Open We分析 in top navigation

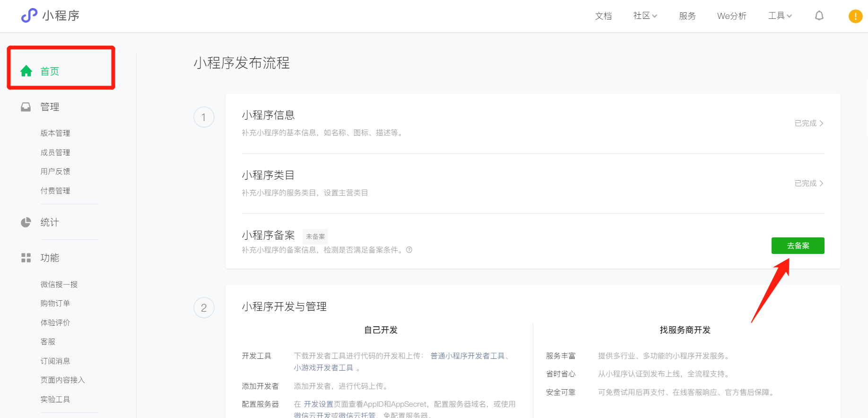click(x=731, y=16)
